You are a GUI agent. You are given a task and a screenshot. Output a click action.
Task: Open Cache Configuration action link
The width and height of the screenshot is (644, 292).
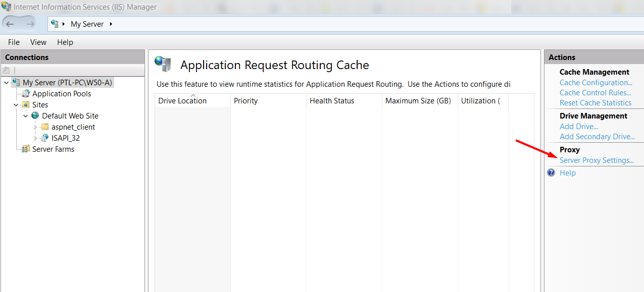(x=596, y=82)
